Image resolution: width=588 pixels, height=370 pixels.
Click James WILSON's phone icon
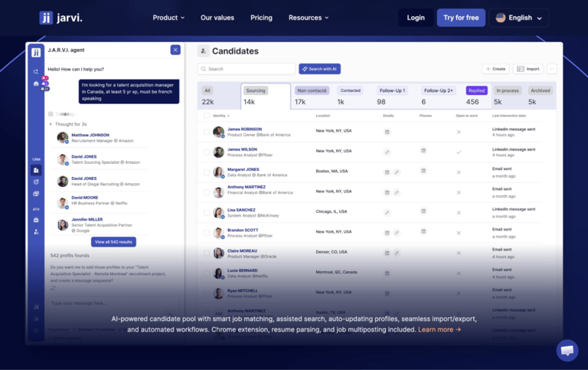423,150
